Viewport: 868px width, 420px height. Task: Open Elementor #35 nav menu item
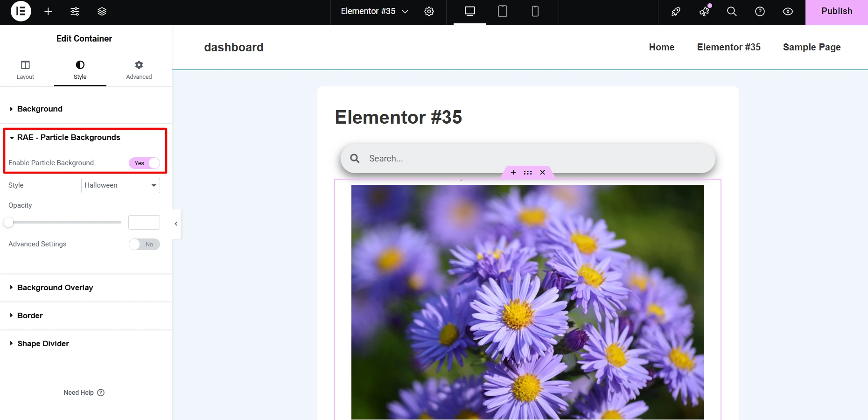pyautogui.click(x=729, y=47)
